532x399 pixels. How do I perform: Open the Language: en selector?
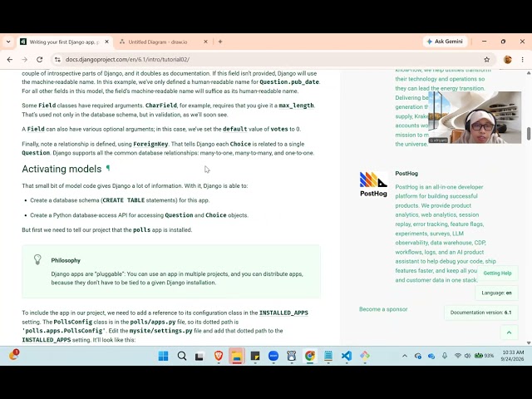(497, 293)
